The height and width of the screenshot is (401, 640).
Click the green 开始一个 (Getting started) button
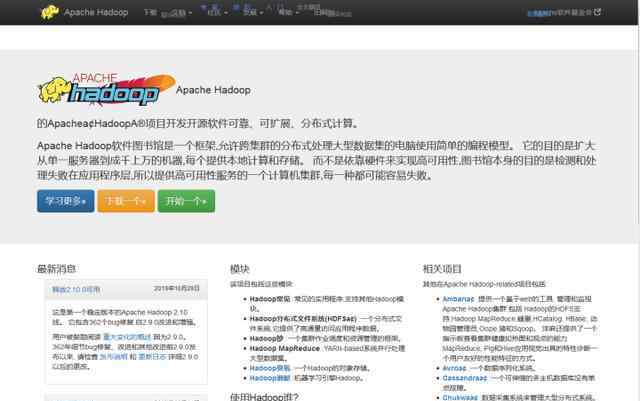(186, 201)
